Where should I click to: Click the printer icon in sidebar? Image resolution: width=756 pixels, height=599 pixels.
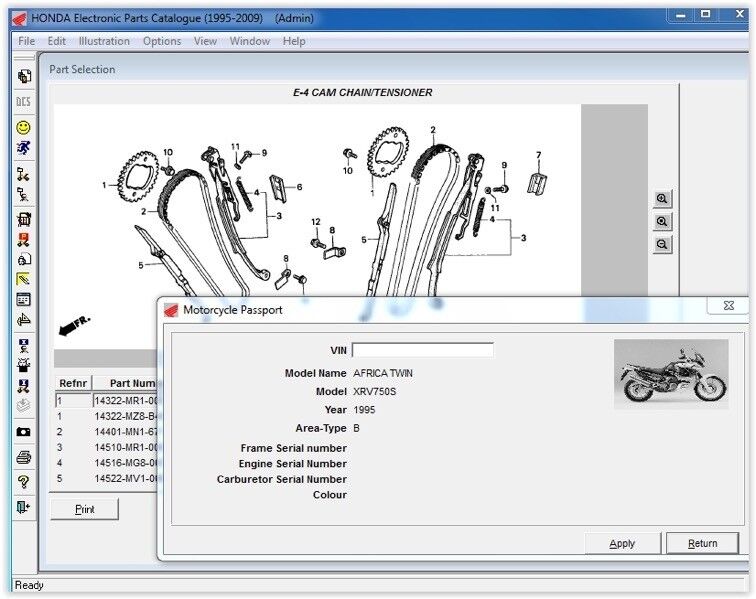[x=24, y=457]
